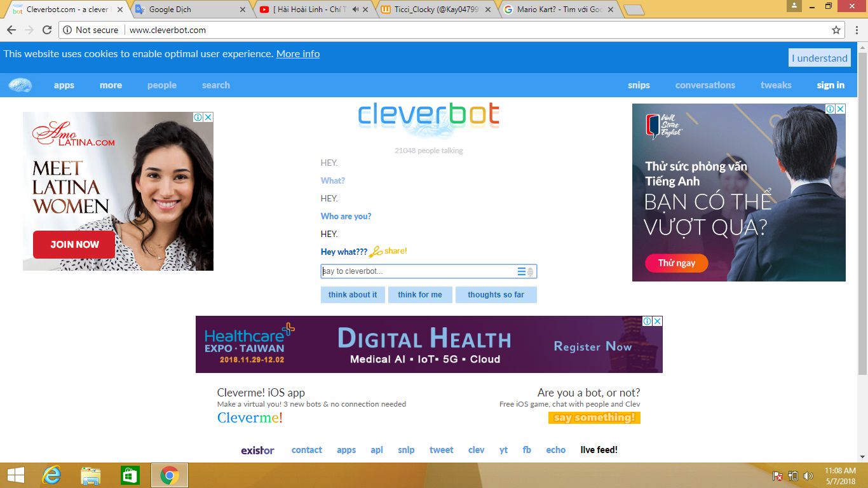Click the say something! button
Screen dimensions: 868x488
coord(594,417)
